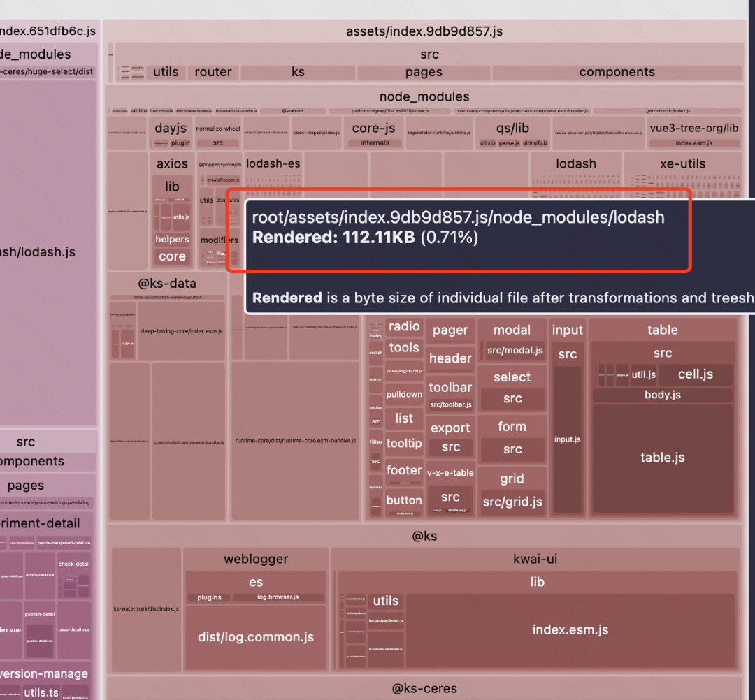Select the button component block
The height and width of the screenshot is (700, 755).
(404, 502)
